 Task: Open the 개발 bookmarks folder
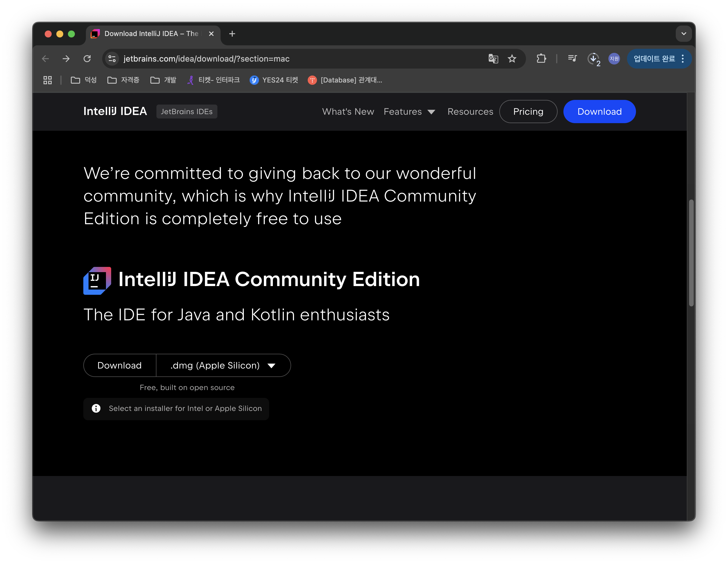coord(163,80)
